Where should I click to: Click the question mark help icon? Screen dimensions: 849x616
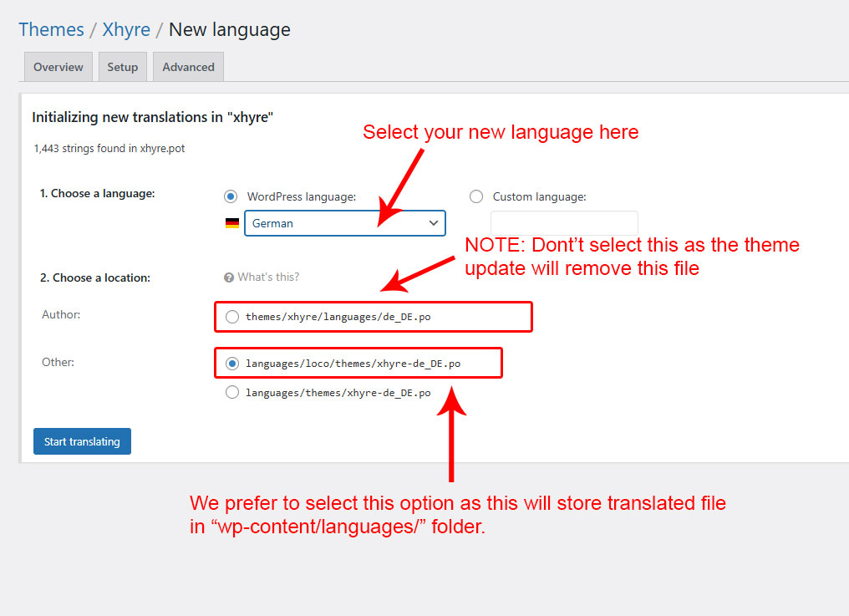229,277
